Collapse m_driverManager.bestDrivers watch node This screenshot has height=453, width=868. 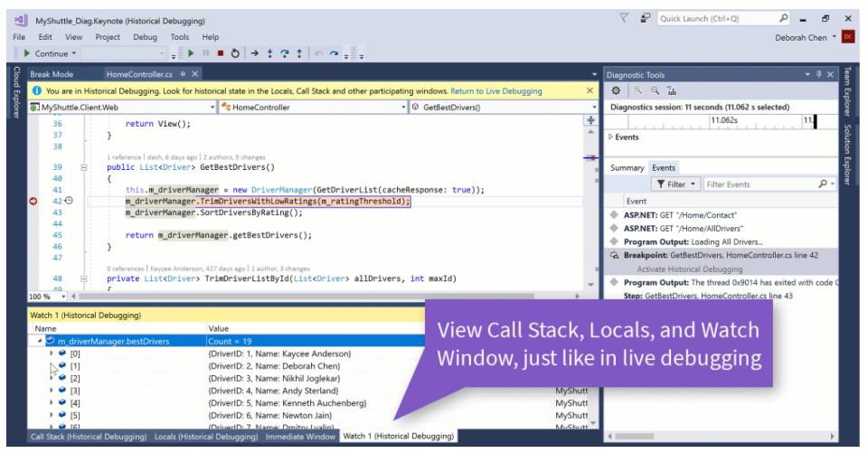coord(40,341)
